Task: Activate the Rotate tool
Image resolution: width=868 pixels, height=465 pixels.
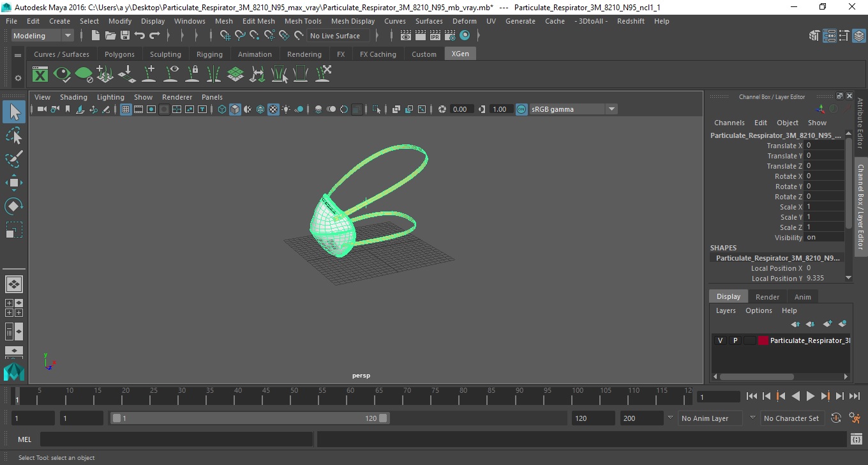Action: 14,206
